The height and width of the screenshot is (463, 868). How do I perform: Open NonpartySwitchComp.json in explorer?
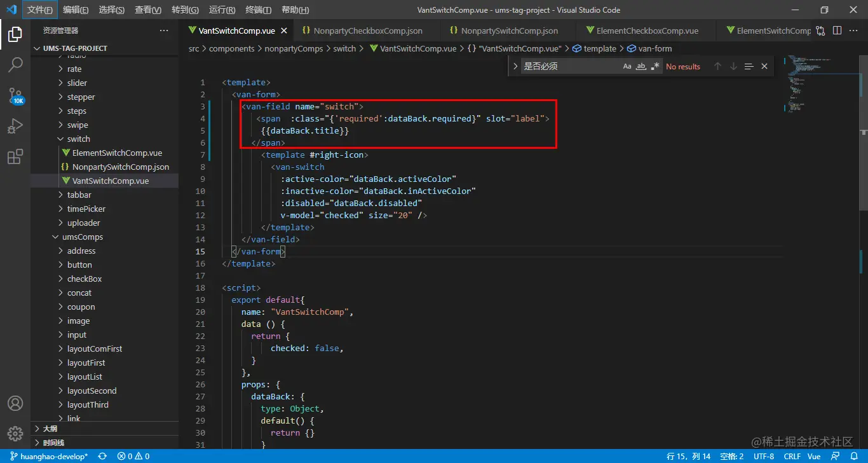click(104, 167)
